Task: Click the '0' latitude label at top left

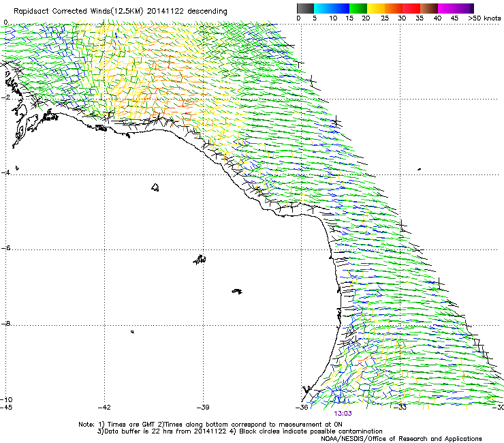Action: [x=5, y=22]
